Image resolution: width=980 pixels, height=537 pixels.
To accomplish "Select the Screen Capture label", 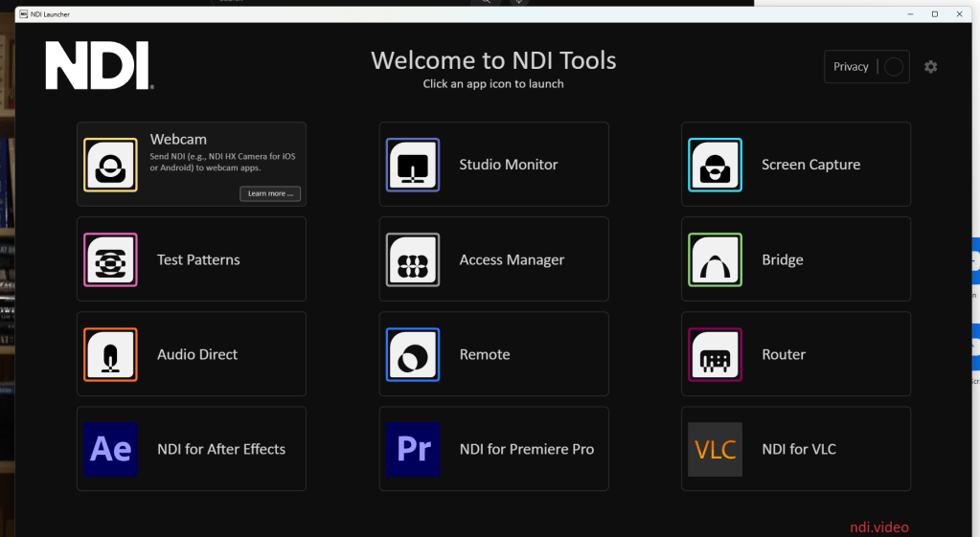I will coord(810,165).
